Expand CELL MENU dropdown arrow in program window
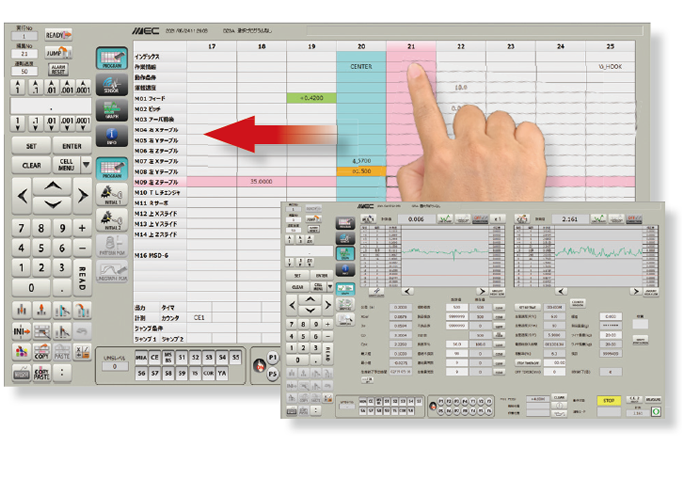The image size is (689, 482). coord(86,165)
